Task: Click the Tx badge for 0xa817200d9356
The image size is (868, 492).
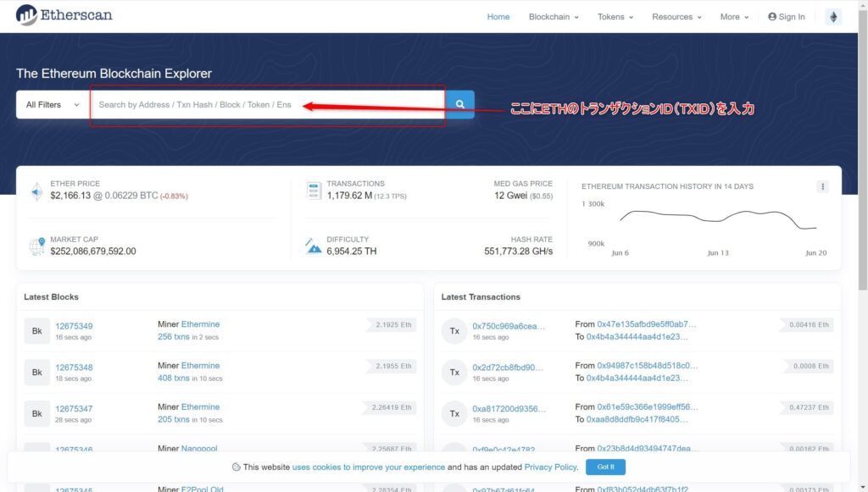Action: coord(454,413)
